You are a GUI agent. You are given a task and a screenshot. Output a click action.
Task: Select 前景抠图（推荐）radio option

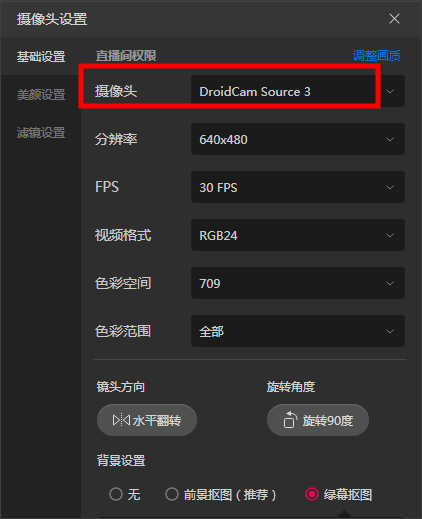tap(172, 494)
